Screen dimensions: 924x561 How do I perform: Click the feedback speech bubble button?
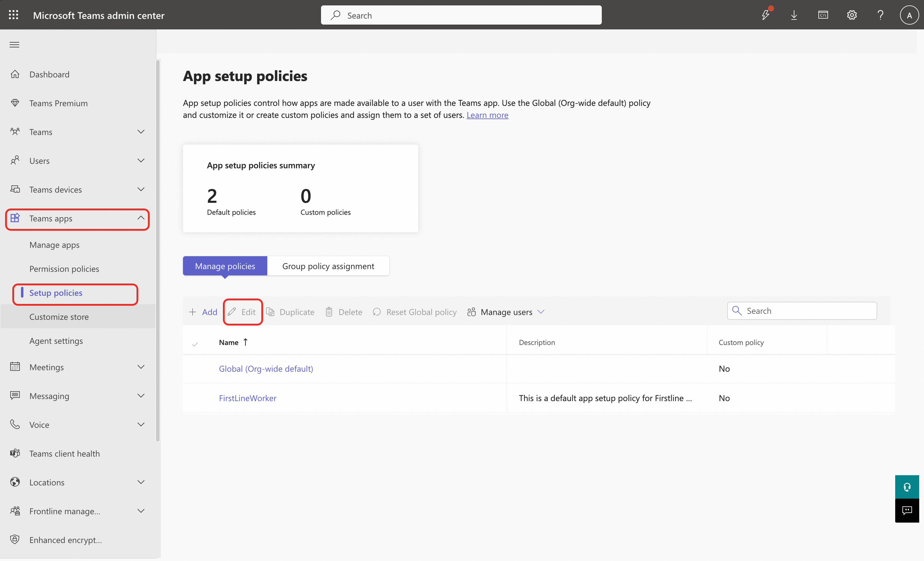pyautogui.click(x=907, y=510)
